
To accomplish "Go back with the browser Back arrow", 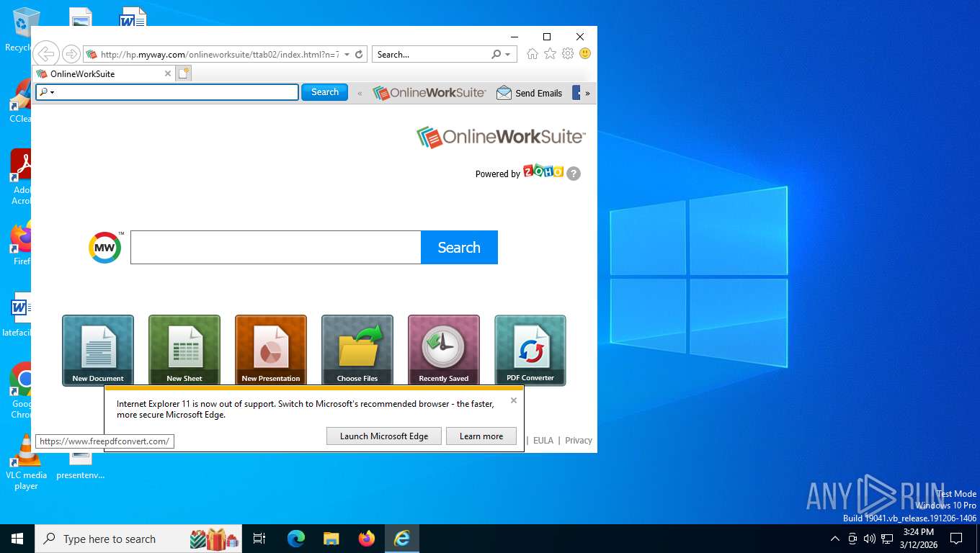I will tap(45, 54).
